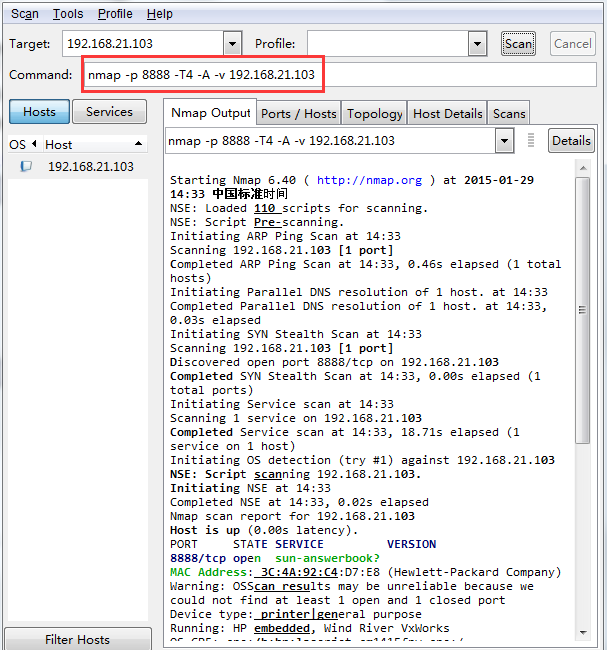Screen dimensions: 607x650
Task: Click the output scrollbar up arrow
Action: click(x=583, y=168)
